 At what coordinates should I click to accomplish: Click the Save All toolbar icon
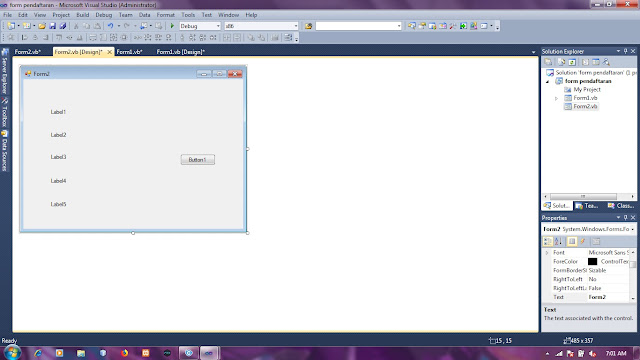pos(63,26)
